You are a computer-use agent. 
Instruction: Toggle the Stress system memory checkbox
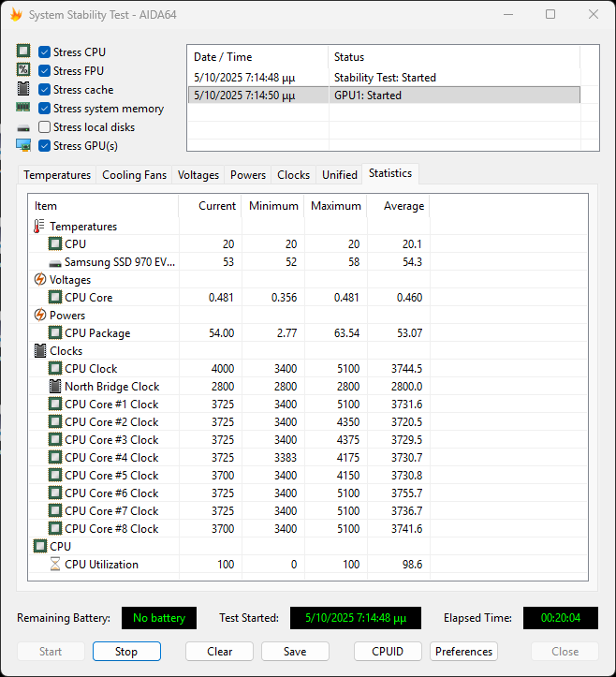coord(44,108)
